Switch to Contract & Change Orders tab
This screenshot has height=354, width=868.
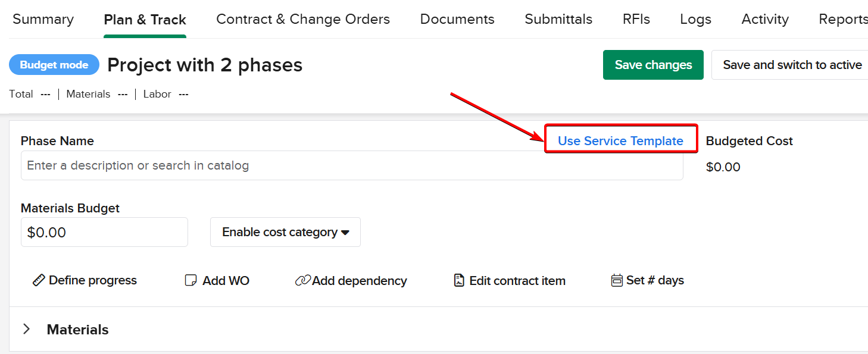pos(303,19)
